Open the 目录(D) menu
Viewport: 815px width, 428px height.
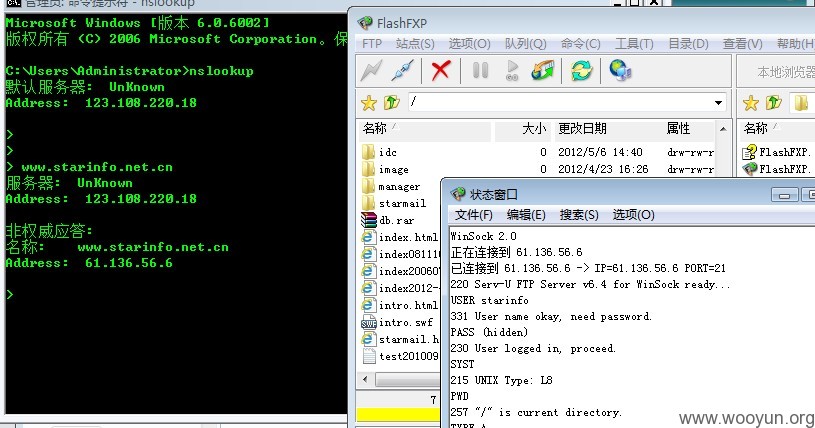(x=688, y=44)
